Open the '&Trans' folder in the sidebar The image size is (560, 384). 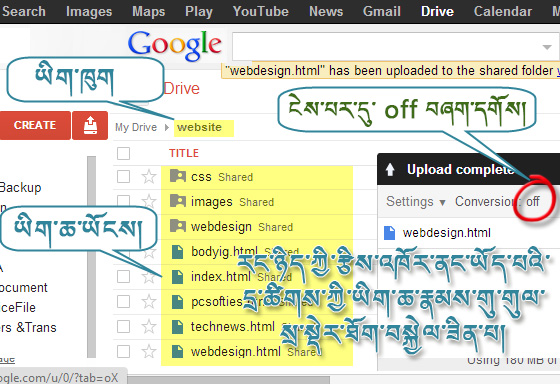click(28, 328)
